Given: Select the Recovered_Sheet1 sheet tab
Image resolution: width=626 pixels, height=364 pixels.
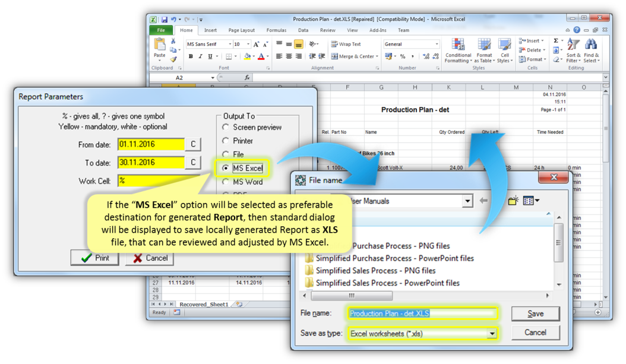Looking at the screenshot, I should click(204, 304).
